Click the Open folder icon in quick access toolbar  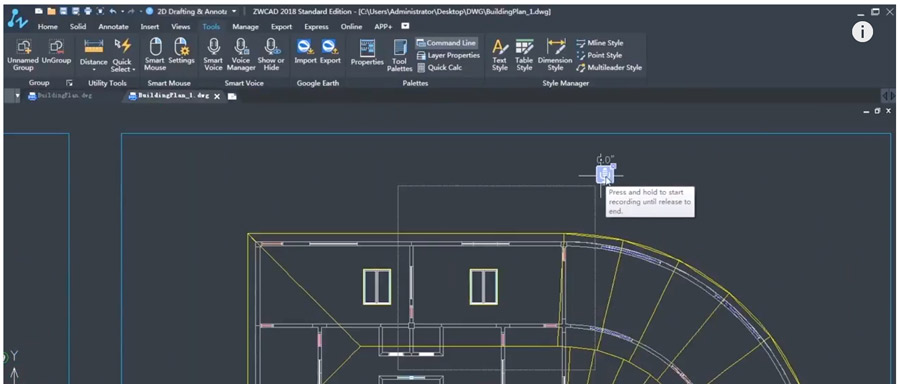tap(51, 11)
